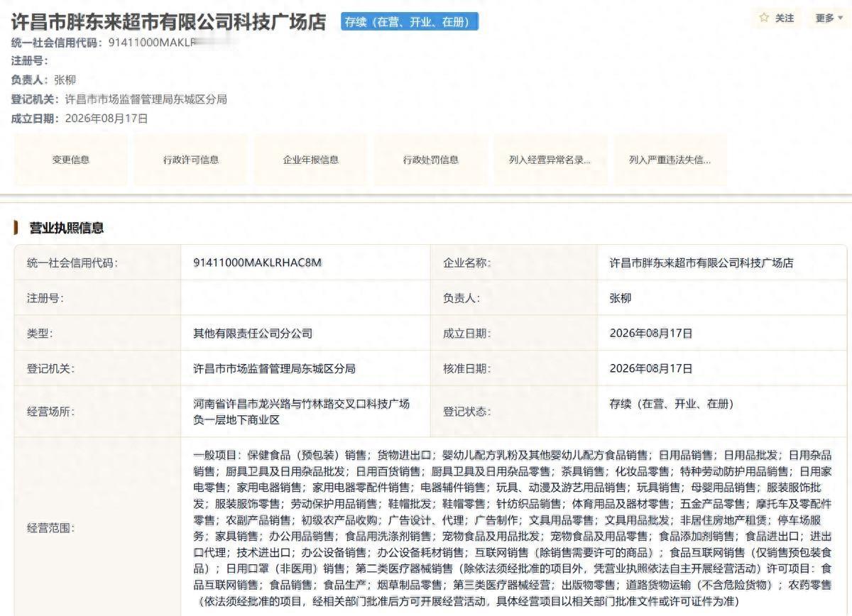The height and width of the screenshot is (616, 852).
Task: Click the business scope paragraph text
Action: (x=512, y=527)
